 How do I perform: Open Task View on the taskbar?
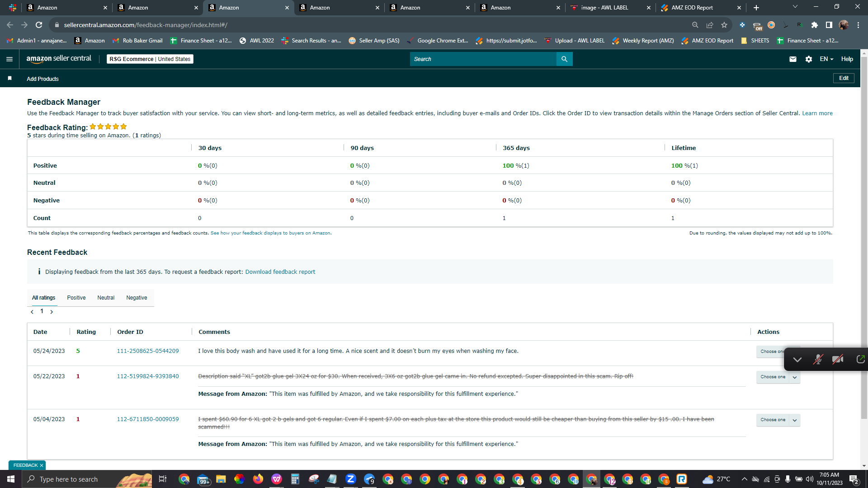[x=163, y=479]
